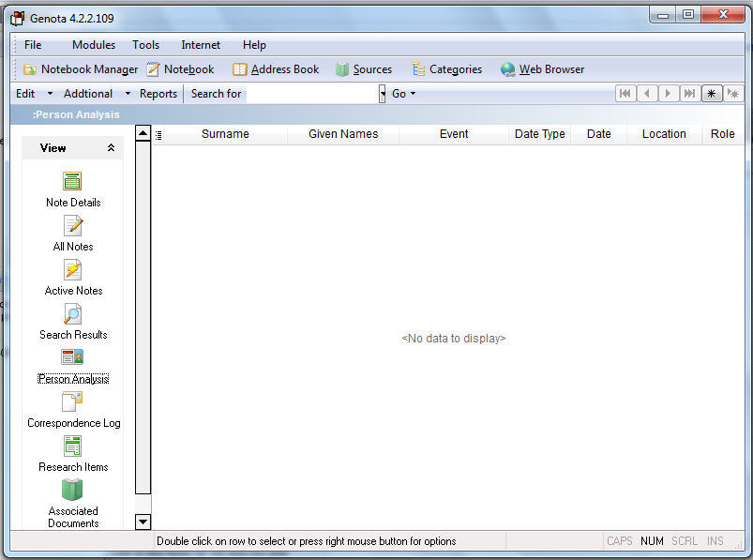
Task: Click in the Search for input field
Action: point(312,94)
